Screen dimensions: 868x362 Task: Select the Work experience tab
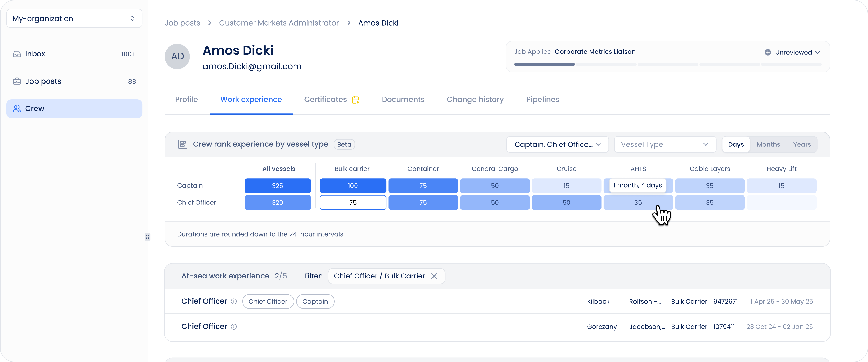(251, 99)
